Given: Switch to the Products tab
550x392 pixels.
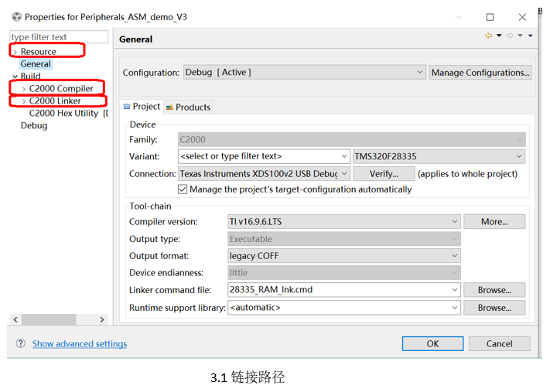Looking at the screenshot, I should click(188, 107).
